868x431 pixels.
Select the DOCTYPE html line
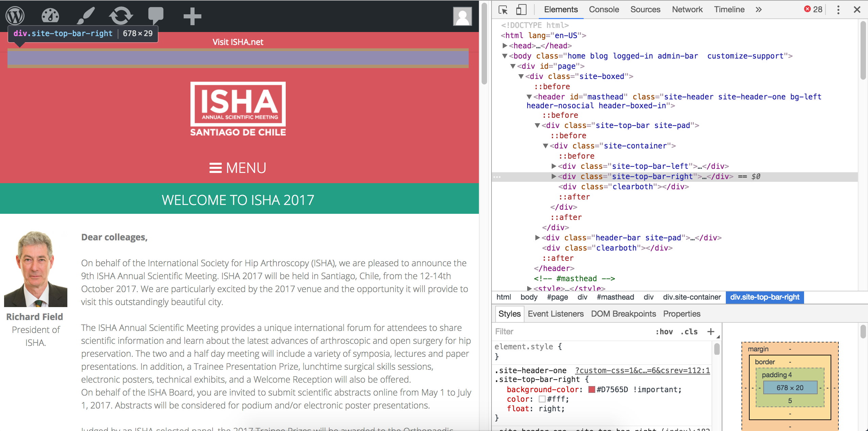click(535, 25)
